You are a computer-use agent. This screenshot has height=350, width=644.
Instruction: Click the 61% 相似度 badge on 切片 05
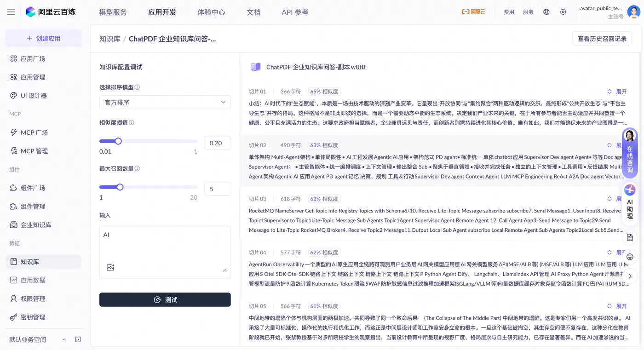pos(323,306)
